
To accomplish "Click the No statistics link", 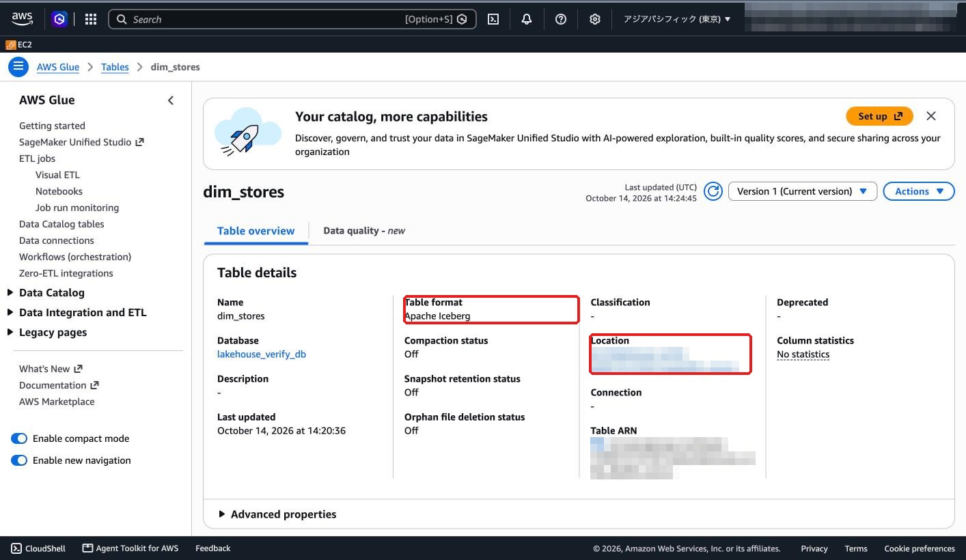I will pos(803,354).
